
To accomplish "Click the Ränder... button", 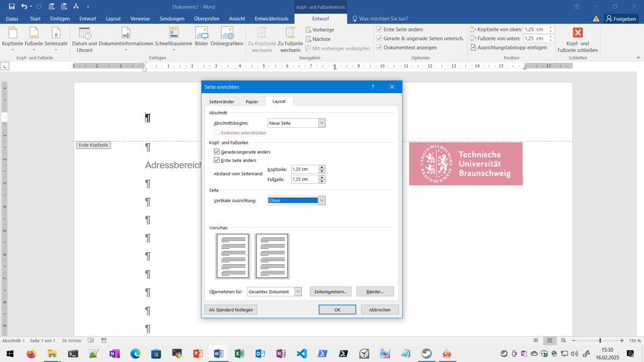I will click(x=375, y=292).
